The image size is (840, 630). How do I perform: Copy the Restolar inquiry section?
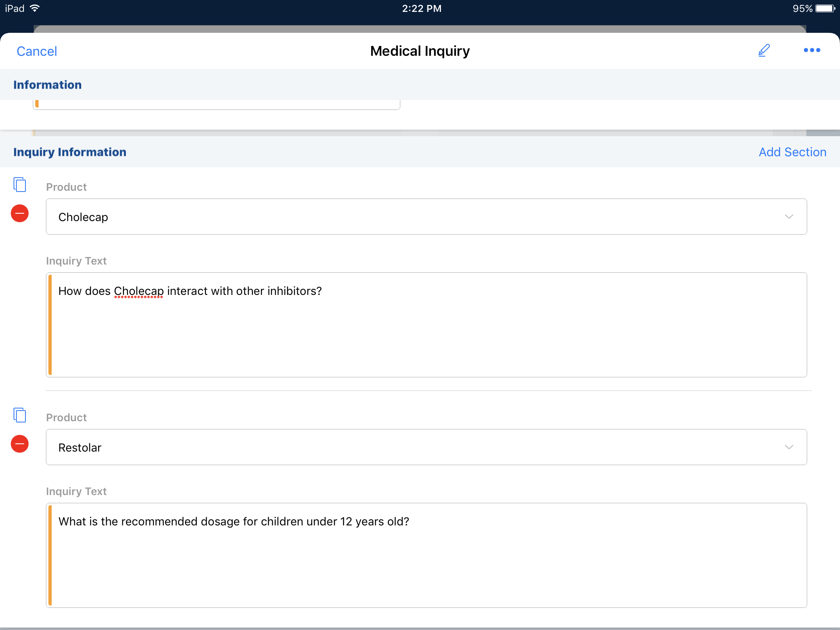20,415
